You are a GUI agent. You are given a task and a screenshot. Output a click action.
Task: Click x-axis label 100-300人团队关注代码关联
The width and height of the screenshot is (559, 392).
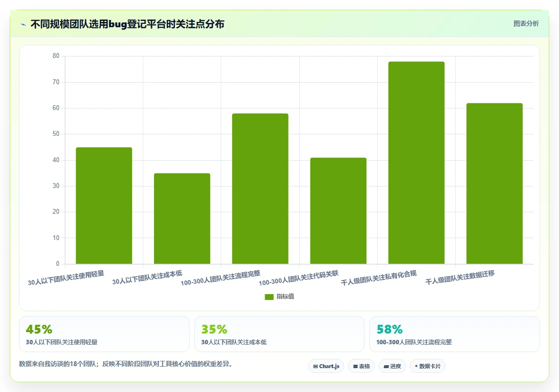tap(298, 279)
